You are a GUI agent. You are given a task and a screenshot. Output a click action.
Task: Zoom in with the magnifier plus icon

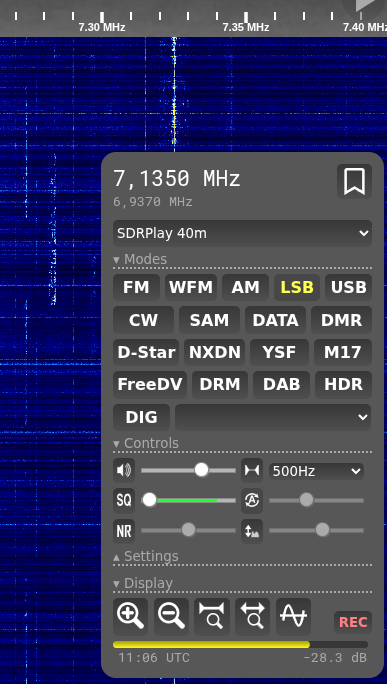pyautogui.click(x=130, y=616)
